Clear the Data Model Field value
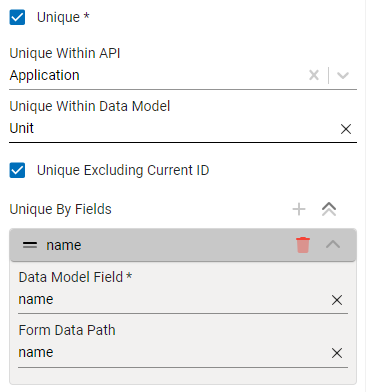The image size is (366, 392). pos(337,300)
